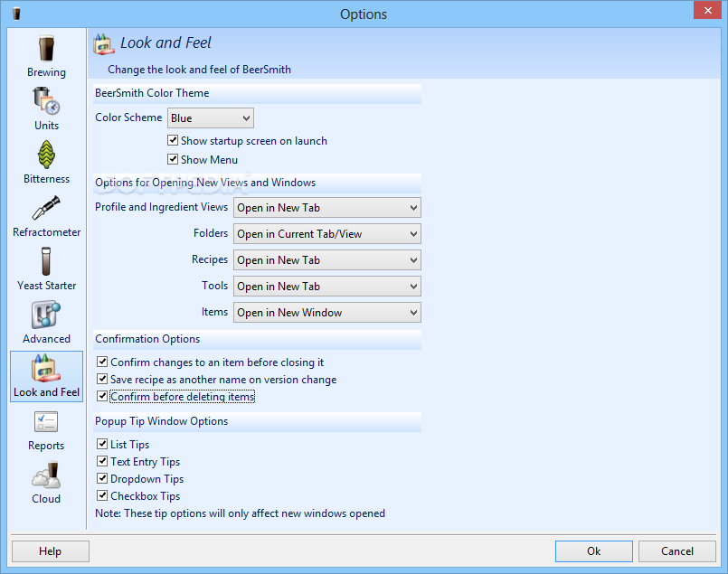
Task: Click the Look and Feel header icon
Action: (103, 44)
